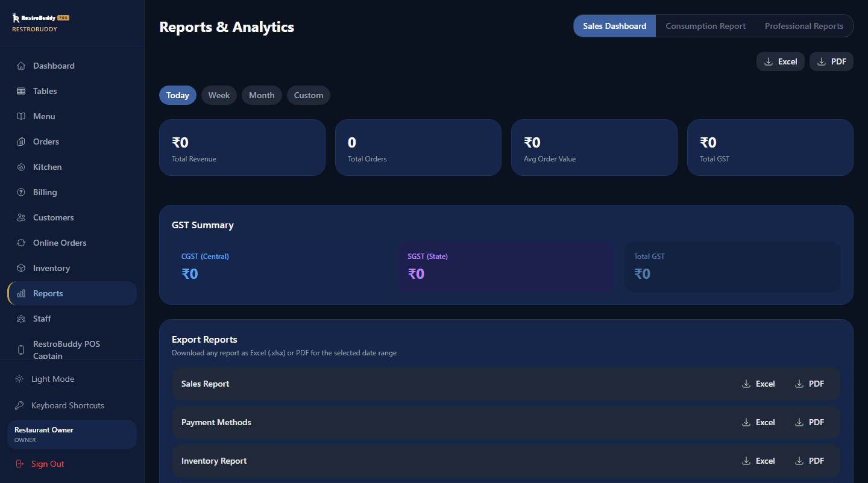
Task: Click the top PDF download icon
Action: tap(822, 61)
